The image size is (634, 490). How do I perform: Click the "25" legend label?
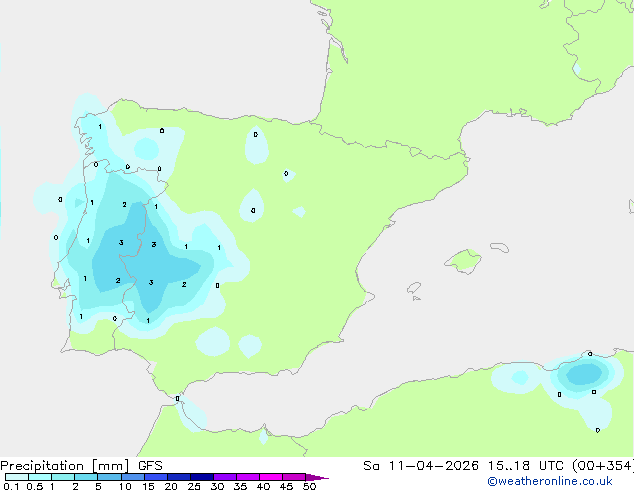[x=194, y=486]
